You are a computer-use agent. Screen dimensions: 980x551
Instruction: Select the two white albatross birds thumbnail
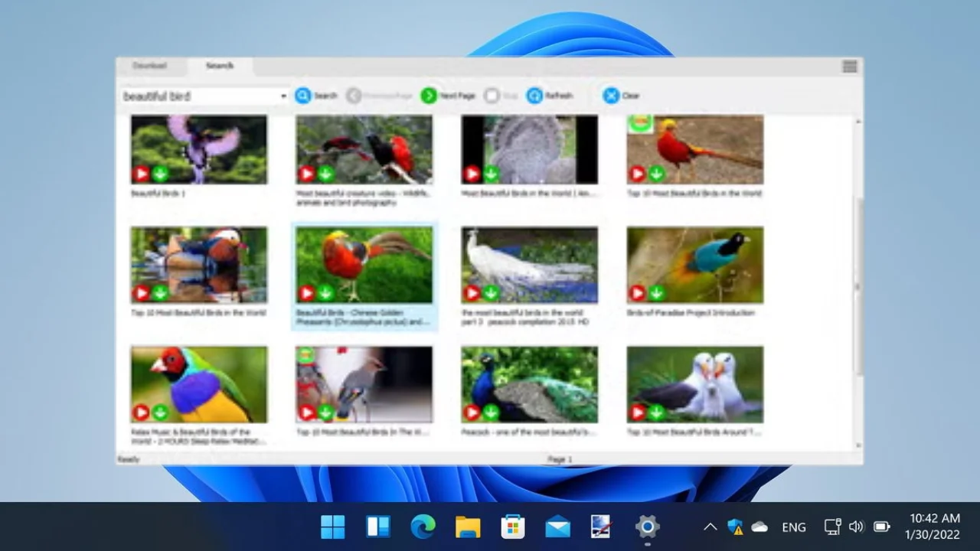click(x=695, y=384)
